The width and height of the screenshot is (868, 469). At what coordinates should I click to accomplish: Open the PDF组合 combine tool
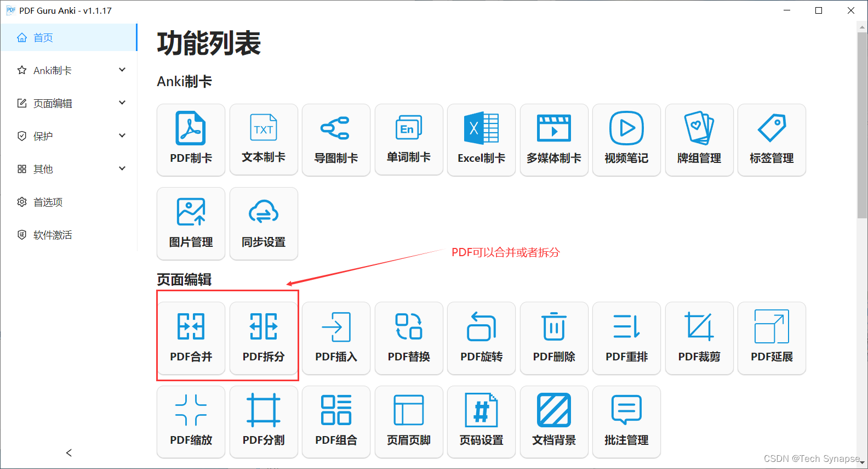(x=336, y=422)
